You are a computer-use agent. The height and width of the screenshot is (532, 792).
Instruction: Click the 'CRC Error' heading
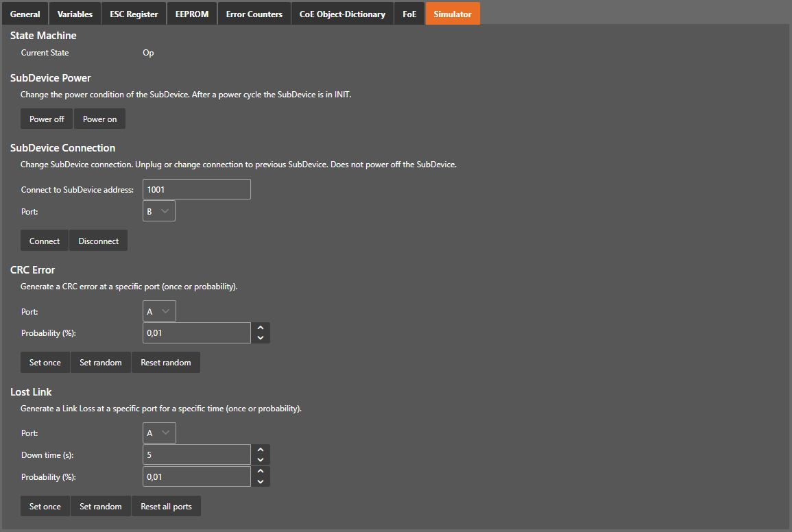coord(32,270)
